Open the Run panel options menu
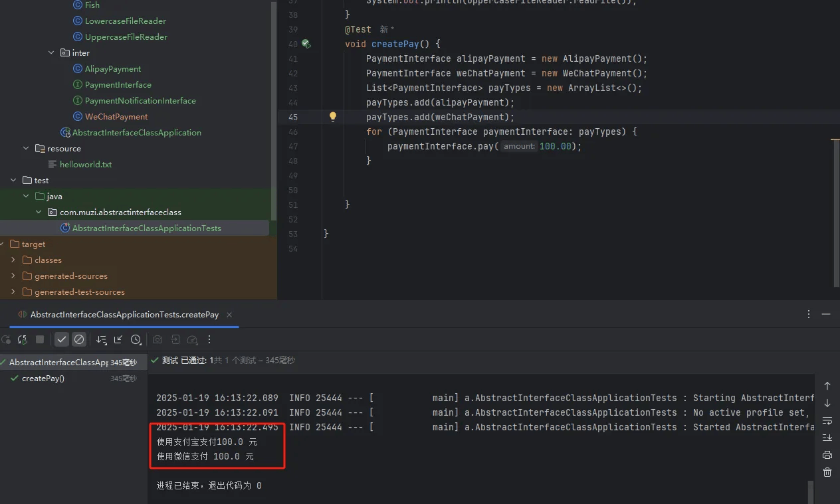 coord(809,314)
